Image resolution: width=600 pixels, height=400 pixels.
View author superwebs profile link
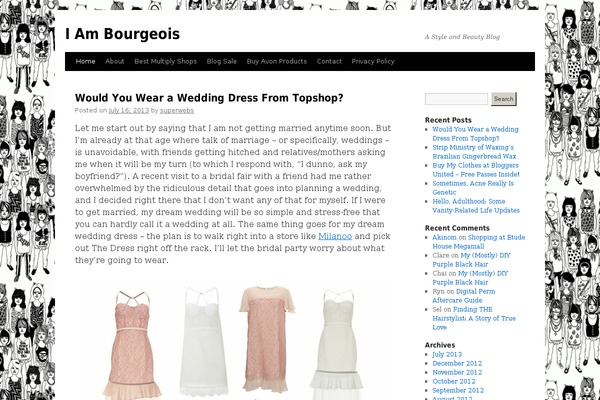[x=177, y=110]
